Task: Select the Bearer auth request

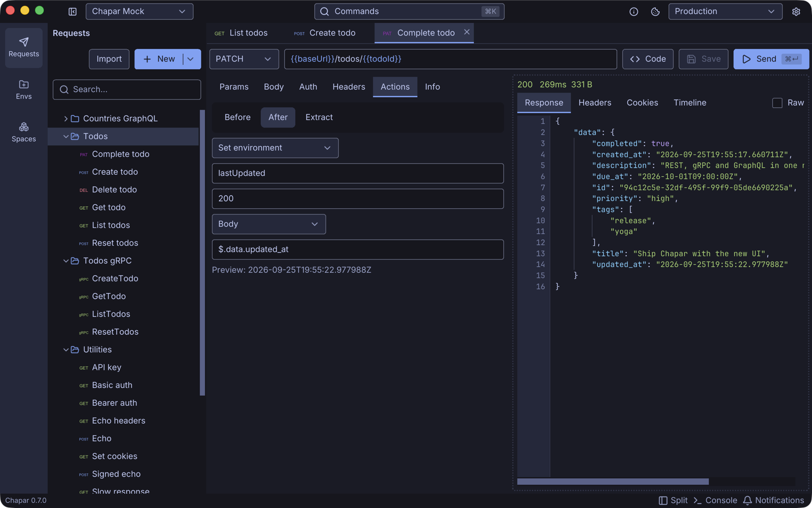Action: [124, 403]
